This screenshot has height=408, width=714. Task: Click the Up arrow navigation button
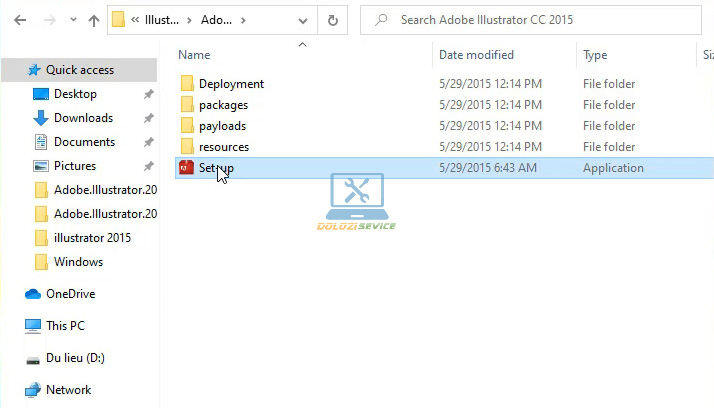click(93, 20)
